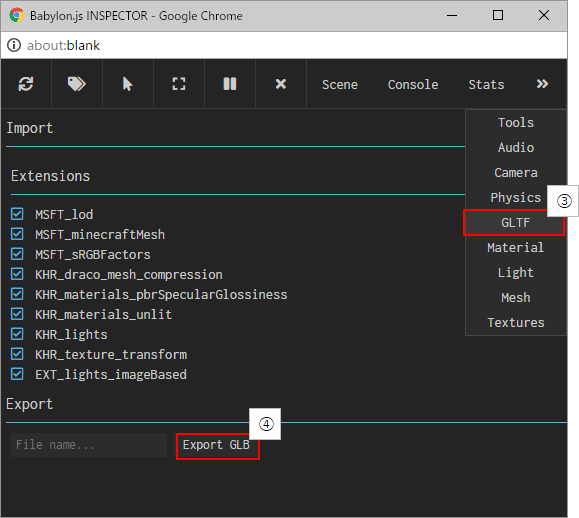Screen dimensions: 579x518
Task: Toggle the KHR_materials_unlit checkbox
Action: tap(17, 314)
